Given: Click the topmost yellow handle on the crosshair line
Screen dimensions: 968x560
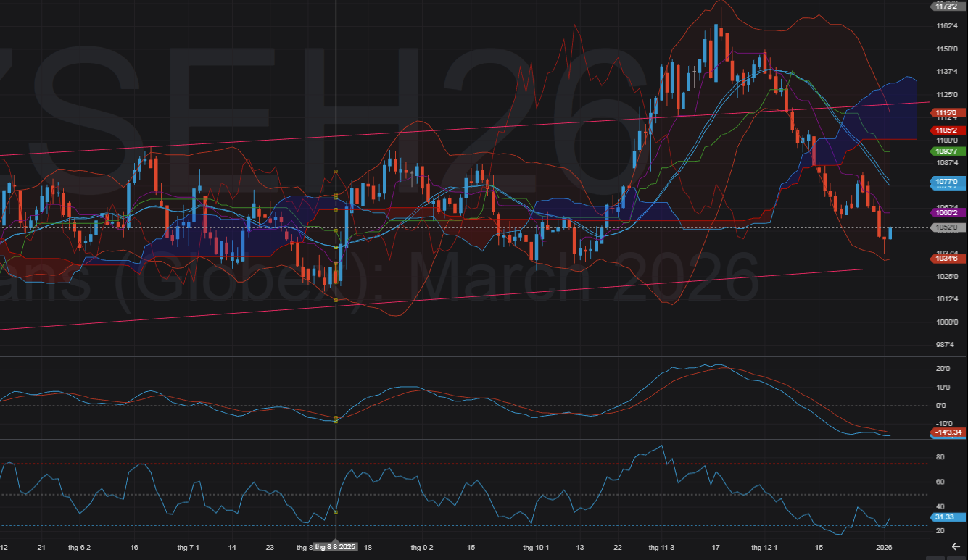Looking at the screenshot, I should [336, 172].
